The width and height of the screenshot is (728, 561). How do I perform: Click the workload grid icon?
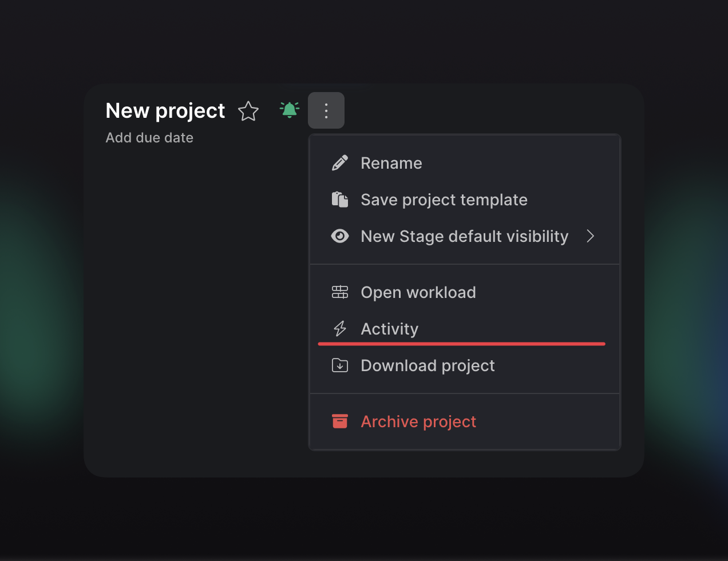coord(340,292)
